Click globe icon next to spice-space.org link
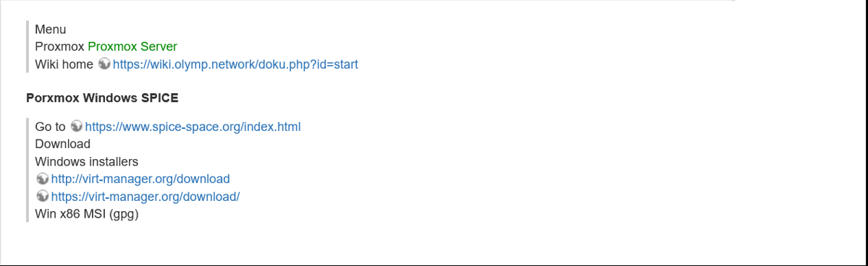This screenshot has height=266, width=868. coord(77,126)
